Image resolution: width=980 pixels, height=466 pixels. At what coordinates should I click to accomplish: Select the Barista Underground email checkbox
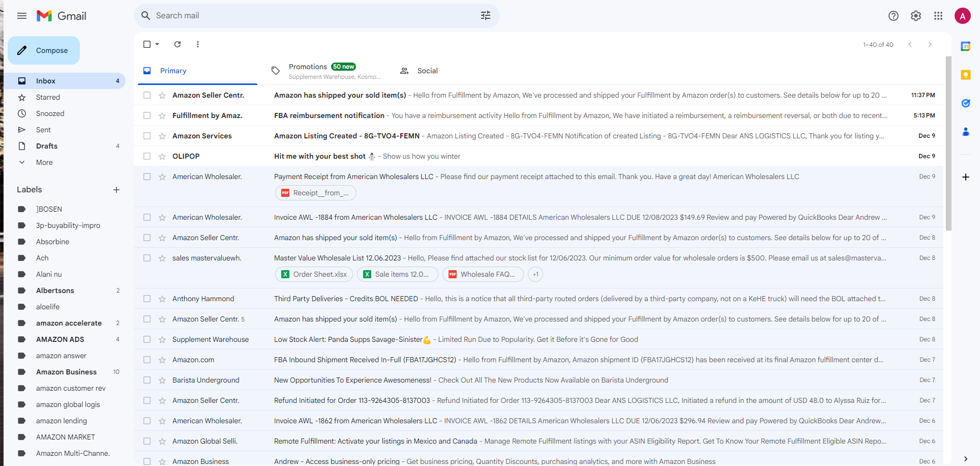click(x=147, y=380)
